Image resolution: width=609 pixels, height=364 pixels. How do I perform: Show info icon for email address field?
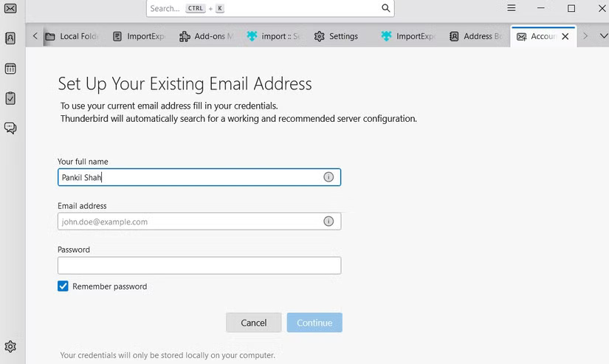(x=328, y=222)
